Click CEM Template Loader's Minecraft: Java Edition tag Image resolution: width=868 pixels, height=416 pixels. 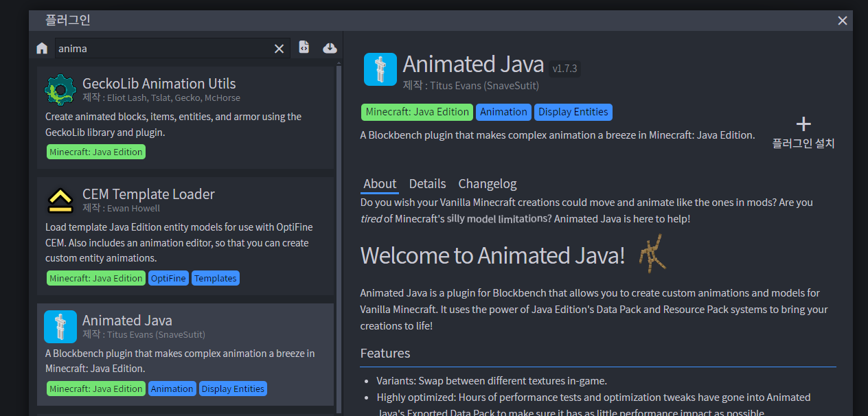96,278
